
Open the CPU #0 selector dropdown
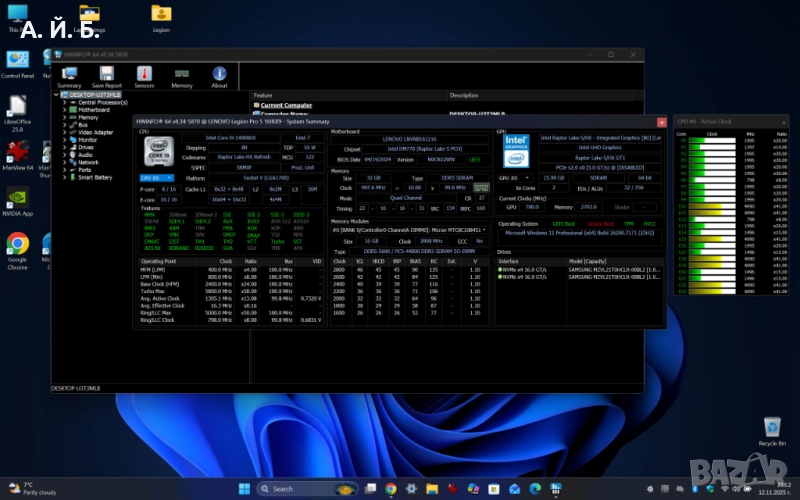(156, 177)
